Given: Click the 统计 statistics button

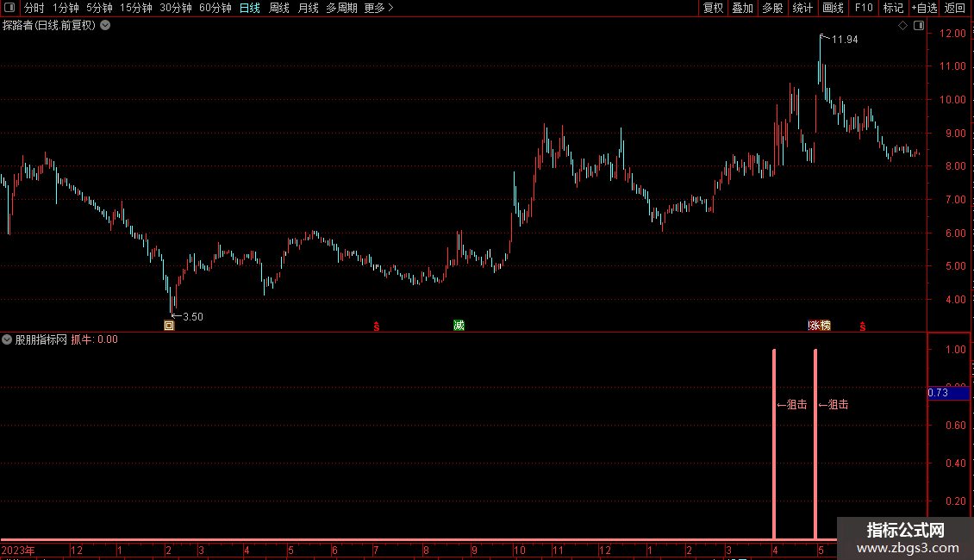Looking at the screenshot, I should click(x=802, y=8).
